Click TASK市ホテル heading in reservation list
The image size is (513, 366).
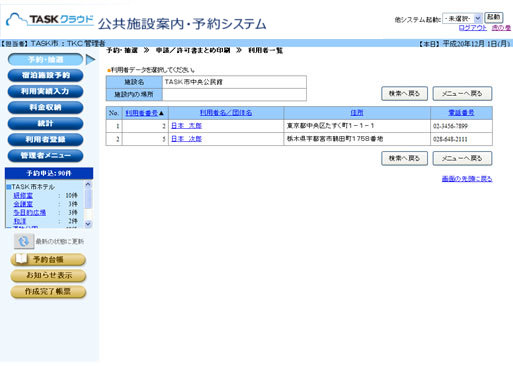[x=33, y=187]
